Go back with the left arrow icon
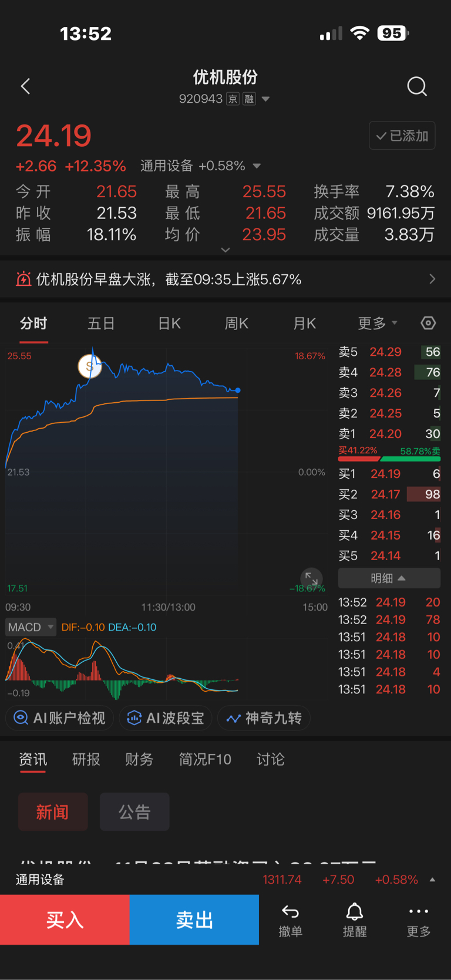 pos(25,86)
